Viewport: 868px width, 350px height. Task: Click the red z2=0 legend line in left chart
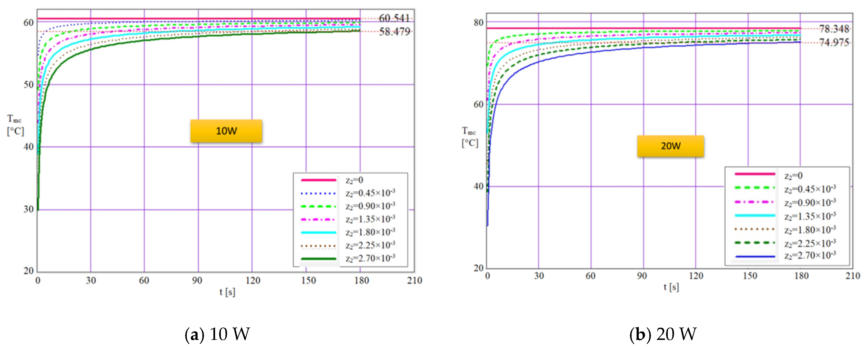pyautogui.click(x=318, y=180)
